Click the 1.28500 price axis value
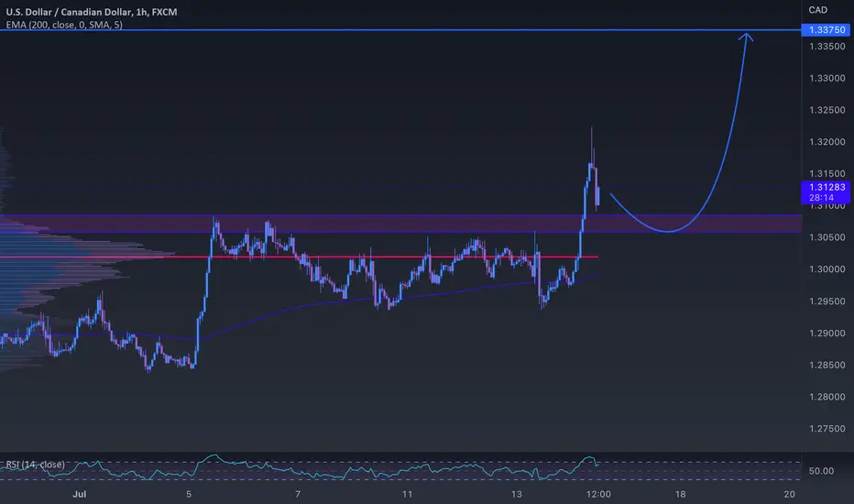 [827, 365]
